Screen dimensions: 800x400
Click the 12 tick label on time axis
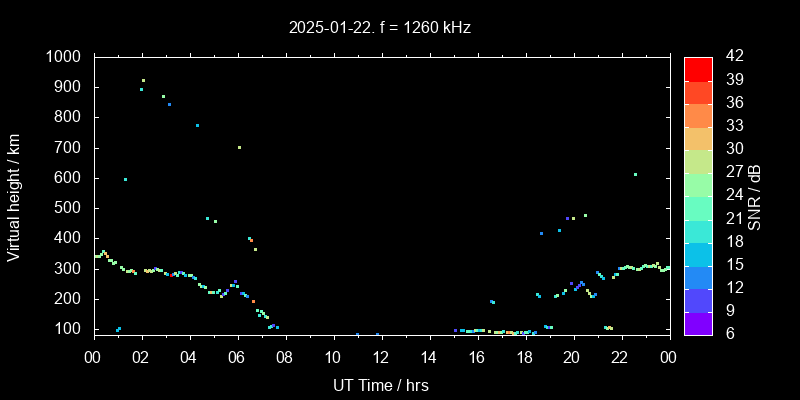point(381,355)
